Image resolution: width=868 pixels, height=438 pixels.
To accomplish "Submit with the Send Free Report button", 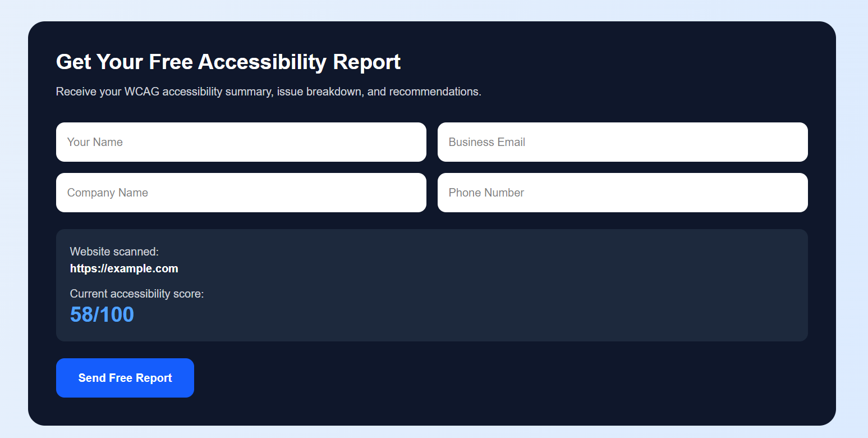I will click(x=125, y=378).
